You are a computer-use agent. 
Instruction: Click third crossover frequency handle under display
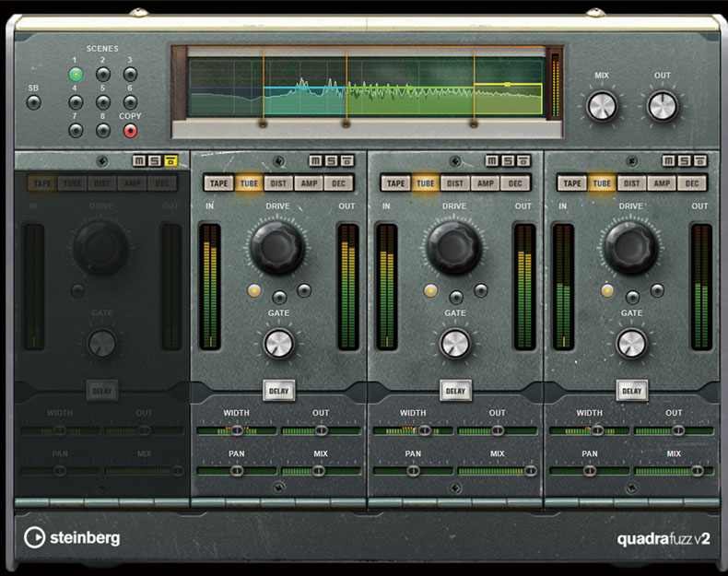pyautogui.click(x=474, y=123)
